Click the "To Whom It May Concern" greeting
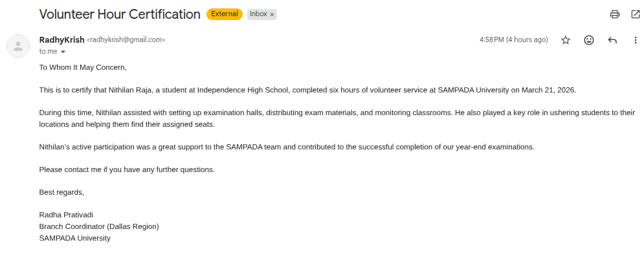644x262 pixels. 83,67
